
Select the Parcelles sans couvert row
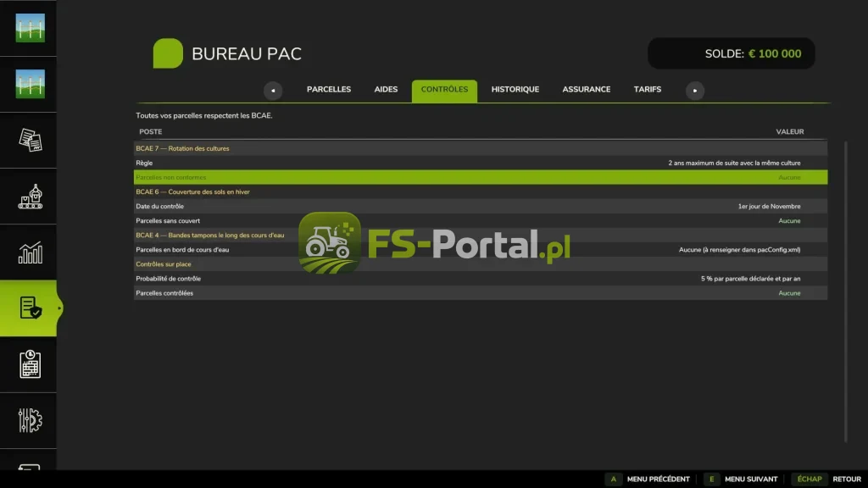point(481,221)
